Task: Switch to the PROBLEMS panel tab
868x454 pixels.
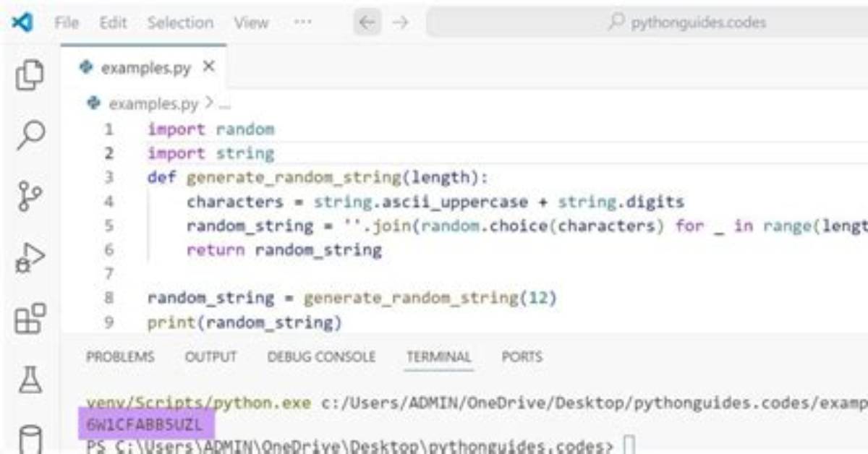Action: tap(120, 357)
